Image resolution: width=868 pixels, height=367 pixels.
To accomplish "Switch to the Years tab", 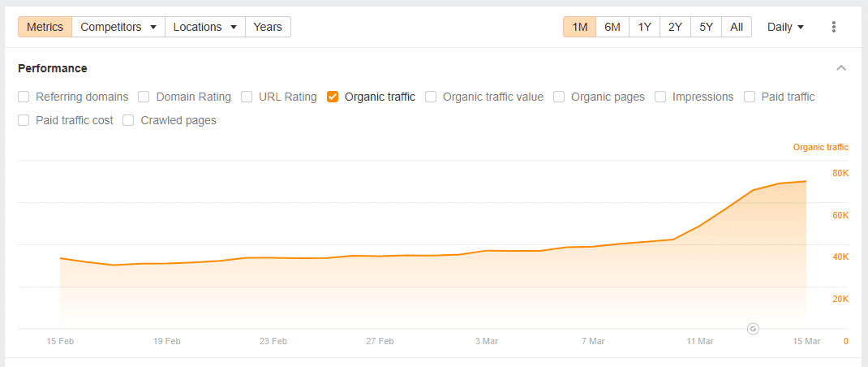I will point(268,27).
